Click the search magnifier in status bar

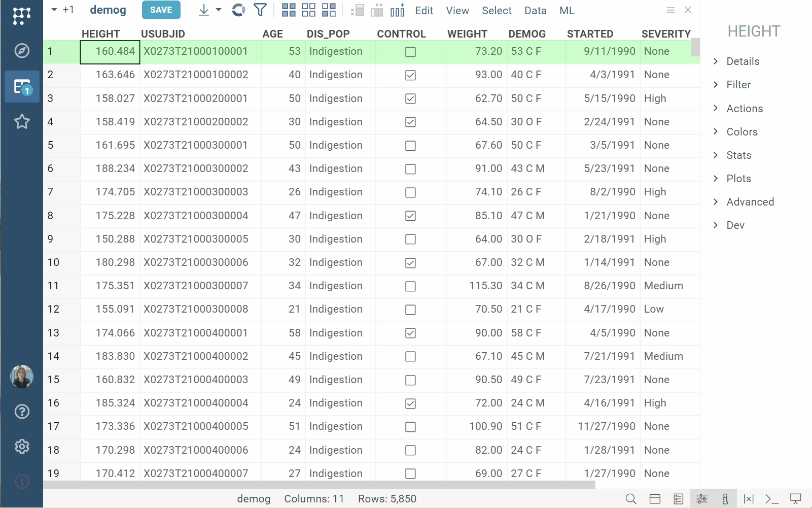[x=631, y=499]
